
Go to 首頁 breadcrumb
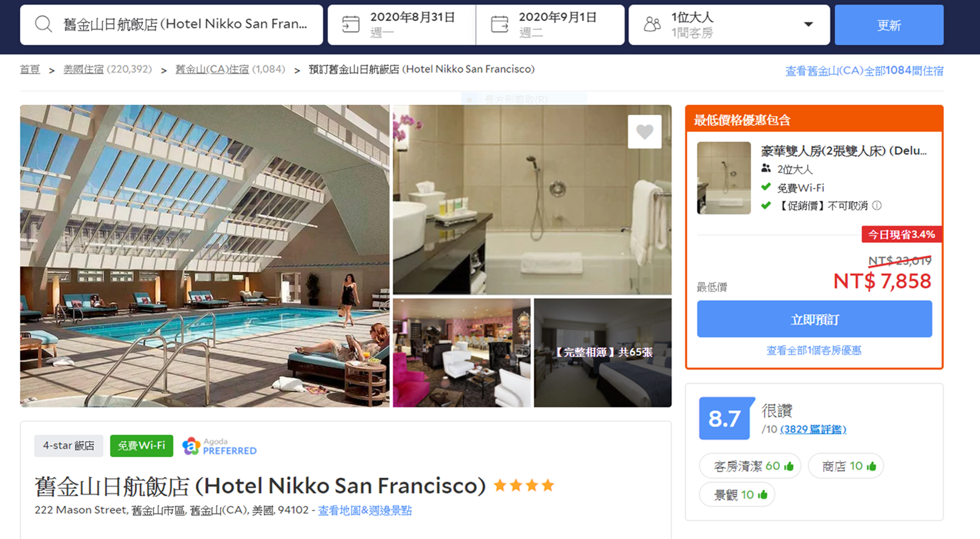(x=30, y=69)
